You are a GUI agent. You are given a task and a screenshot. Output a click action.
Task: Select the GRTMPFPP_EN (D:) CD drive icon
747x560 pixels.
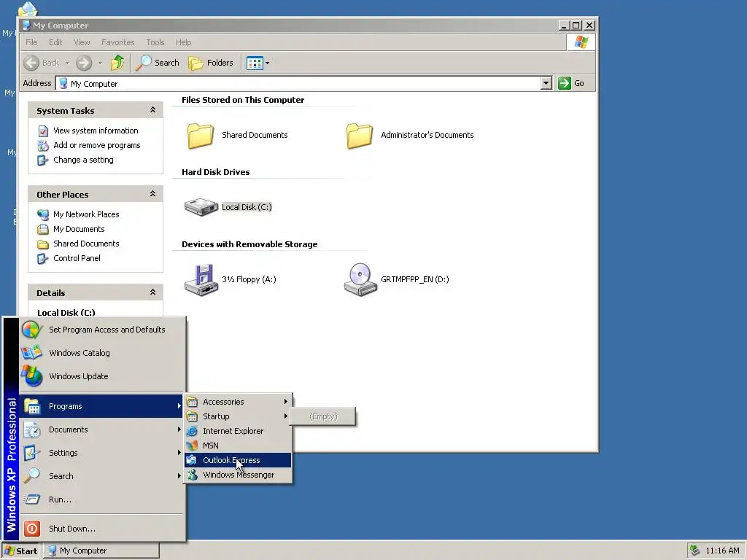[360, 279]
